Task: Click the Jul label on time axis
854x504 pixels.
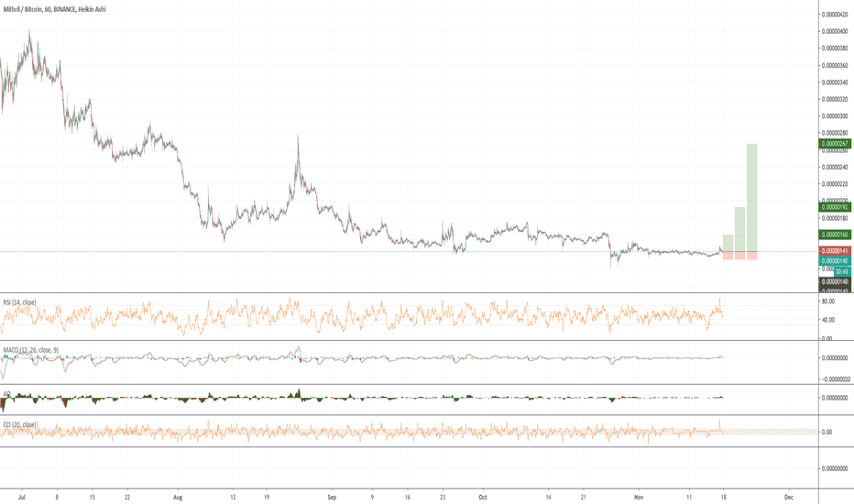Action: coord(22,498)
